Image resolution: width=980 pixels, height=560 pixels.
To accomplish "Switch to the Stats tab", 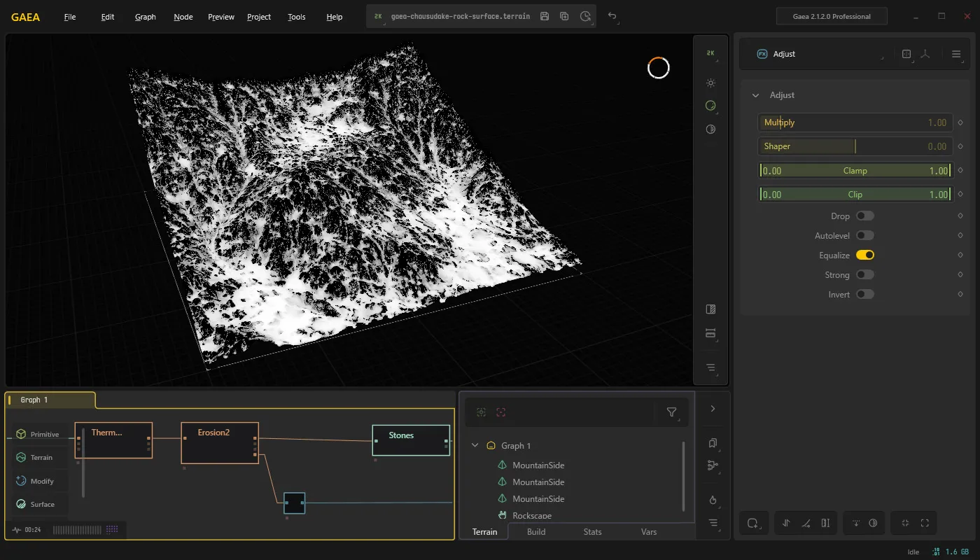I will (x=592, y=532).
